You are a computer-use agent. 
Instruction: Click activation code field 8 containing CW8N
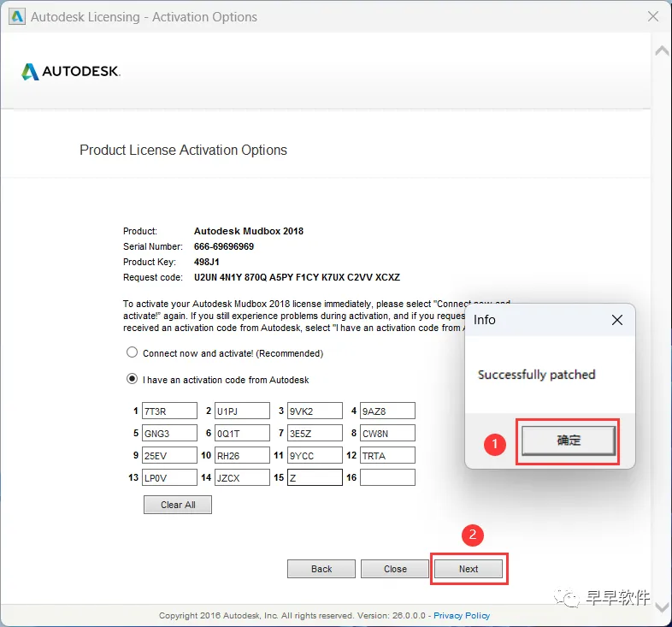[x=387, y=433]
